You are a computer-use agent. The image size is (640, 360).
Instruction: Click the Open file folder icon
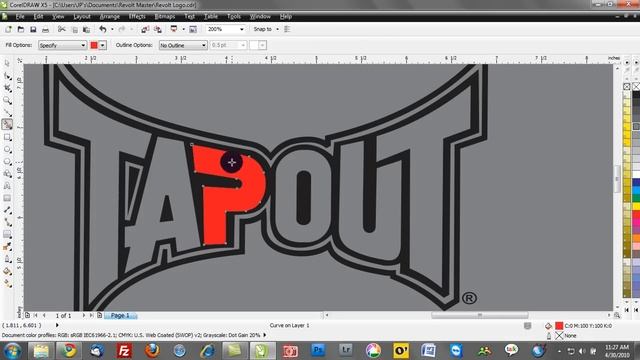coord(20,29)
